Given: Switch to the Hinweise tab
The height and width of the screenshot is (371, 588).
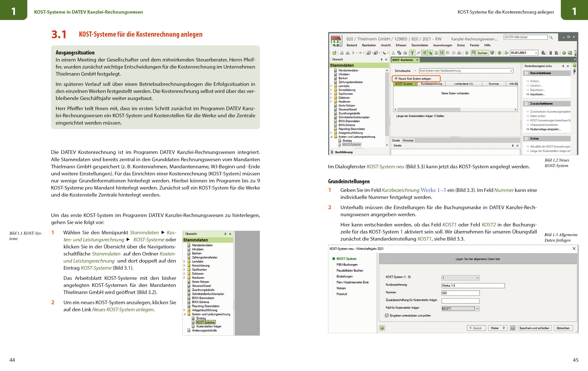Looking at the screenshot, I should click(408, 141).
